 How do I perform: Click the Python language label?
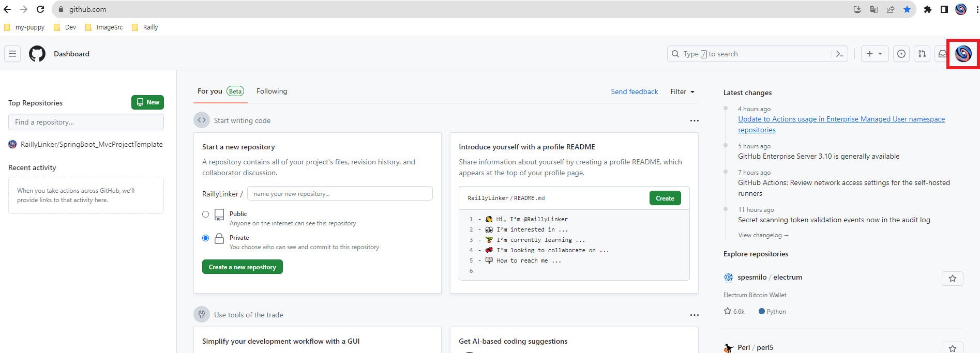click(x=772, y=311)
